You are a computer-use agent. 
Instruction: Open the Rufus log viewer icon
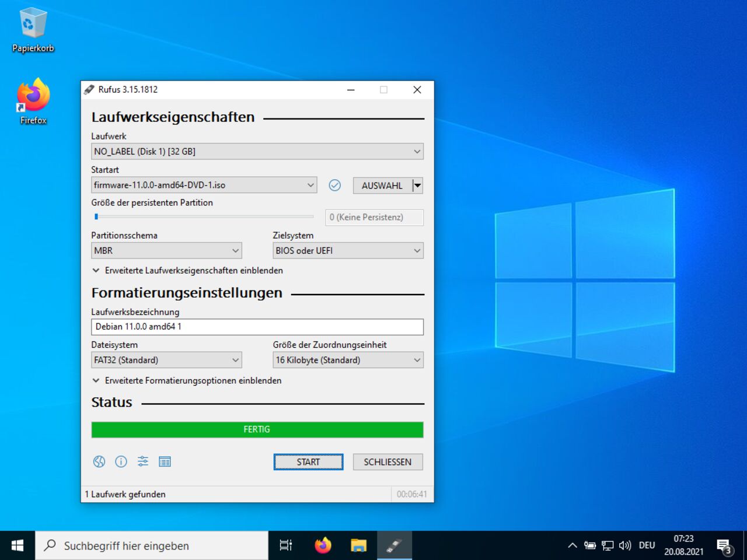click(165, 462)
